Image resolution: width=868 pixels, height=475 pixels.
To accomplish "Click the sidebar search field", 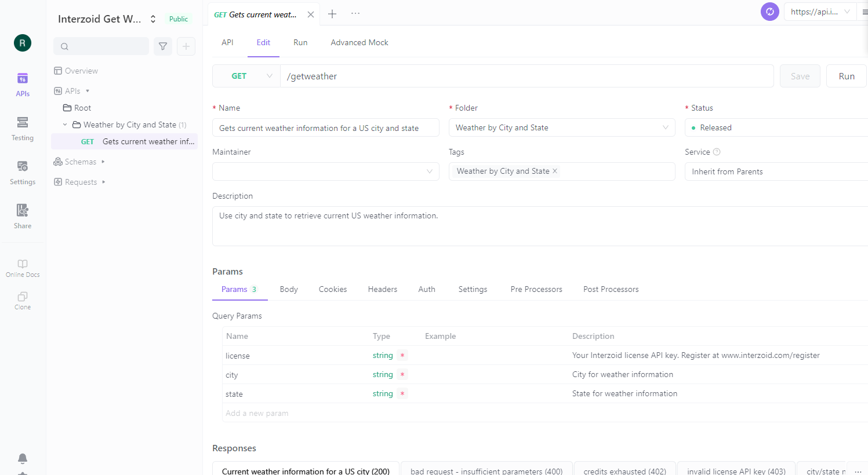I will (101, 46).
